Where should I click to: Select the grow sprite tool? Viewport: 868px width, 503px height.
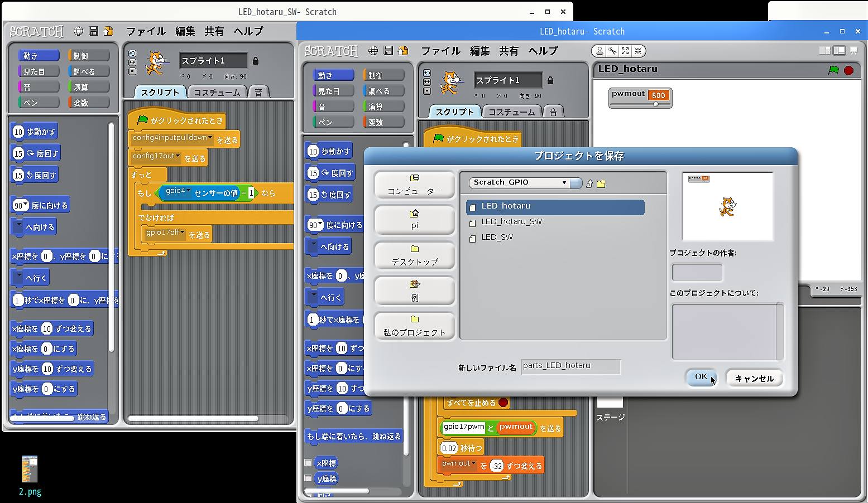pyautogui.click(x=625, y=51)
